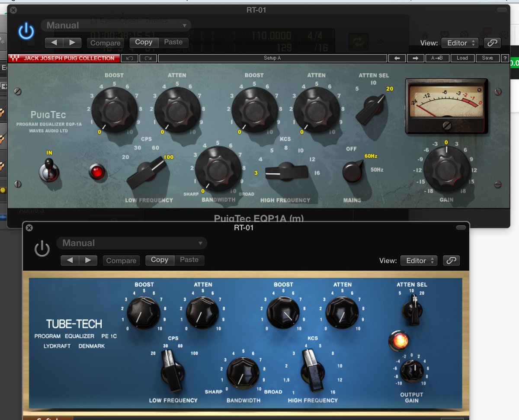This screenshot has width=519, height=420.
Task: Open the View Editor dropdown in Tube-Tech window
Action: (x=419, y=260)
